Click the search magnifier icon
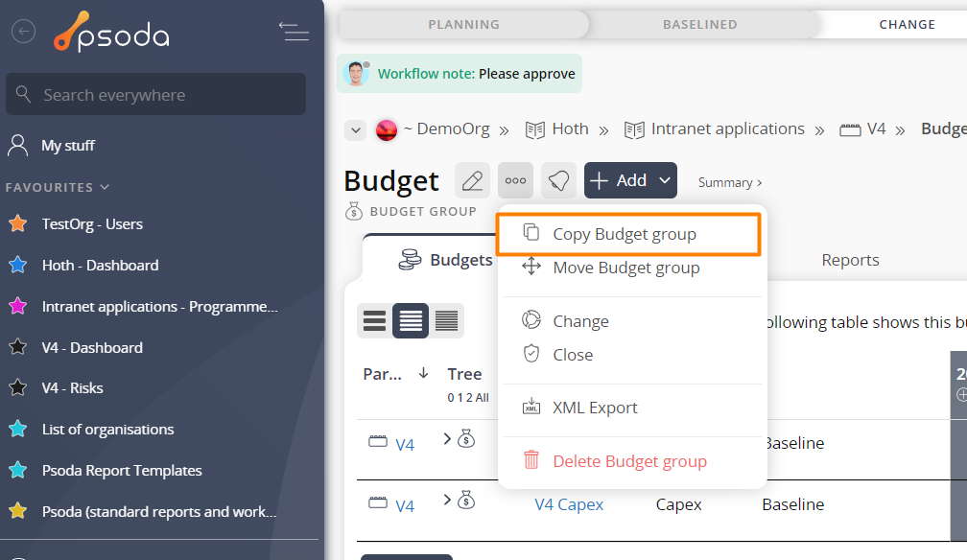967x560 pixels. tap(23, 94)
